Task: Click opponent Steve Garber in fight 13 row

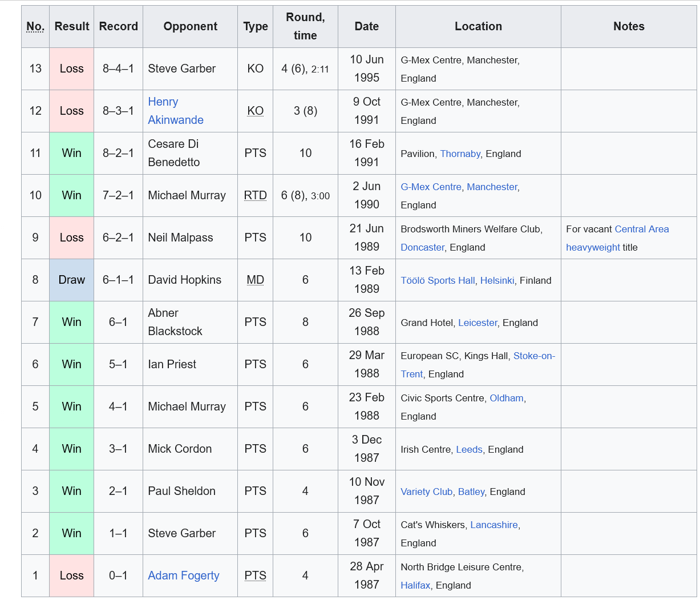Action: (x=182, y=69)
